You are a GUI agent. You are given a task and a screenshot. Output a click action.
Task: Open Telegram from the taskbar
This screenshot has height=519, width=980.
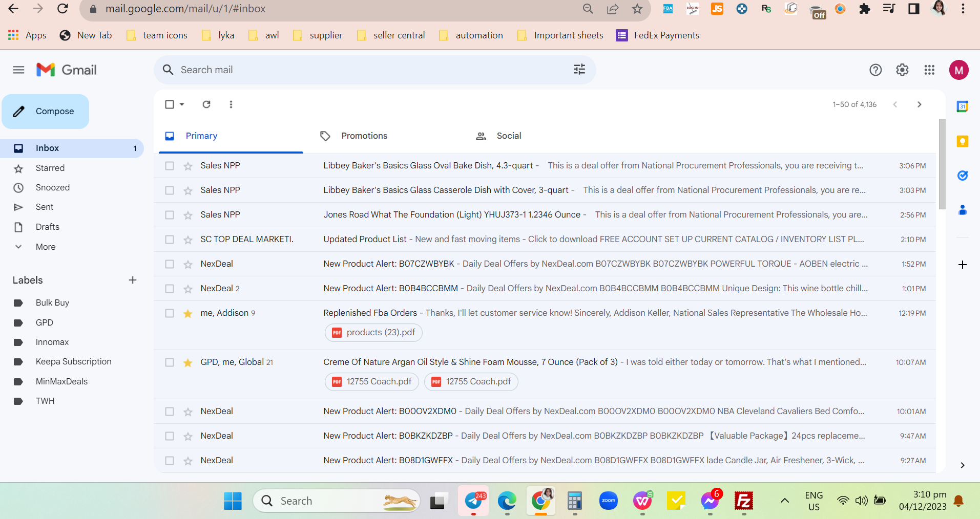[x=474, y=501]
